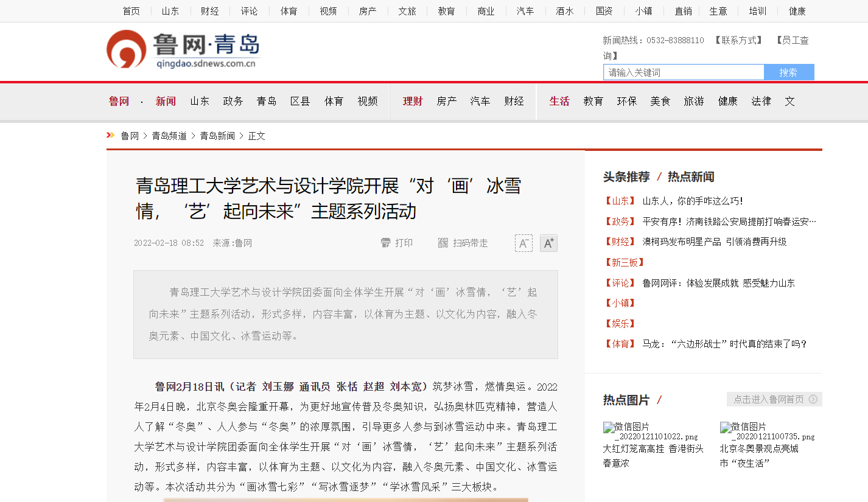Click the red double-arrow breadcrumb icon
This screenshot has height=502, width=868.
pyautogui.click(x=110, y=135)
